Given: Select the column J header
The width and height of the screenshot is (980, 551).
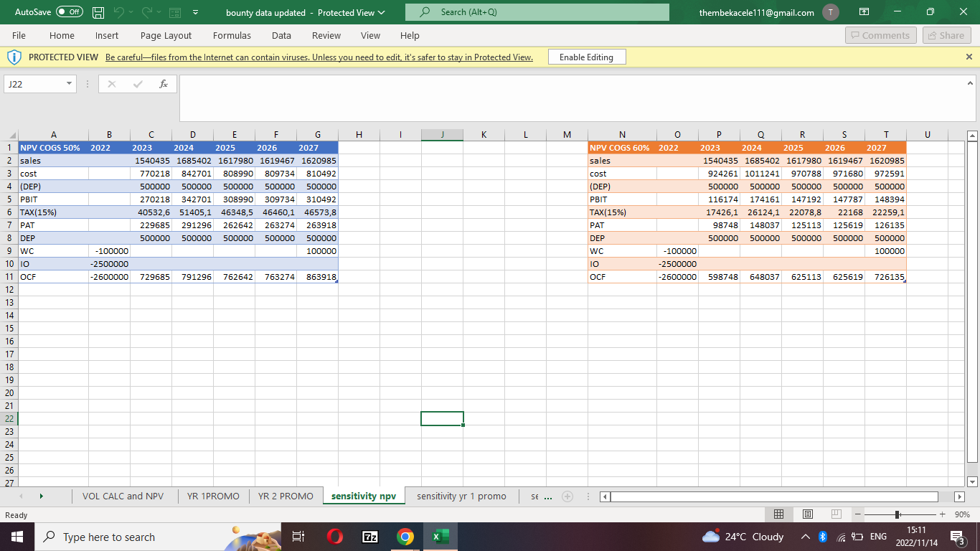Looking at the screenshot, I should tap(442, 134).
